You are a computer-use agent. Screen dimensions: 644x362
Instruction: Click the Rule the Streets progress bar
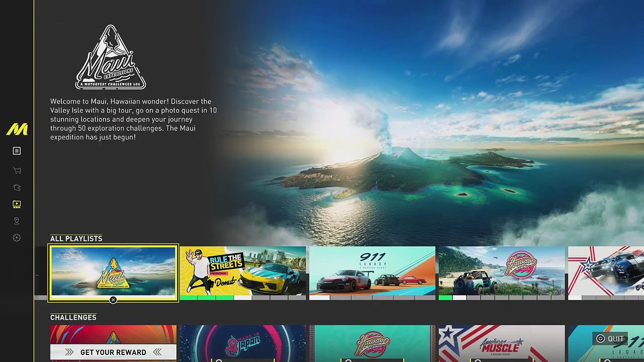coord(243,298)
